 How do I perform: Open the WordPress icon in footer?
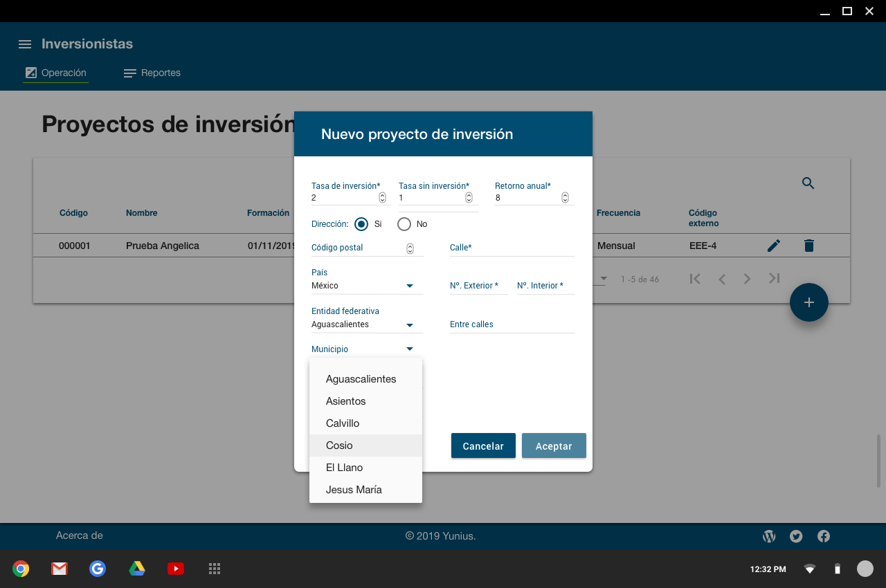768,536
